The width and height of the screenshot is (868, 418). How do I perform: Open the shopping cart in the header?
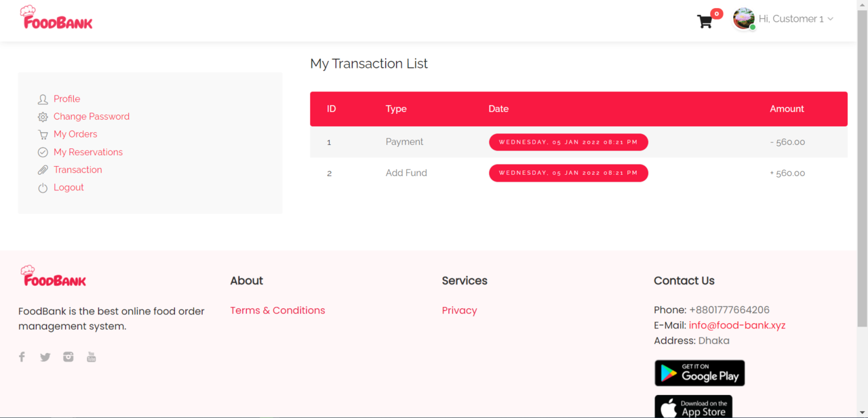(x=705, y=20)
